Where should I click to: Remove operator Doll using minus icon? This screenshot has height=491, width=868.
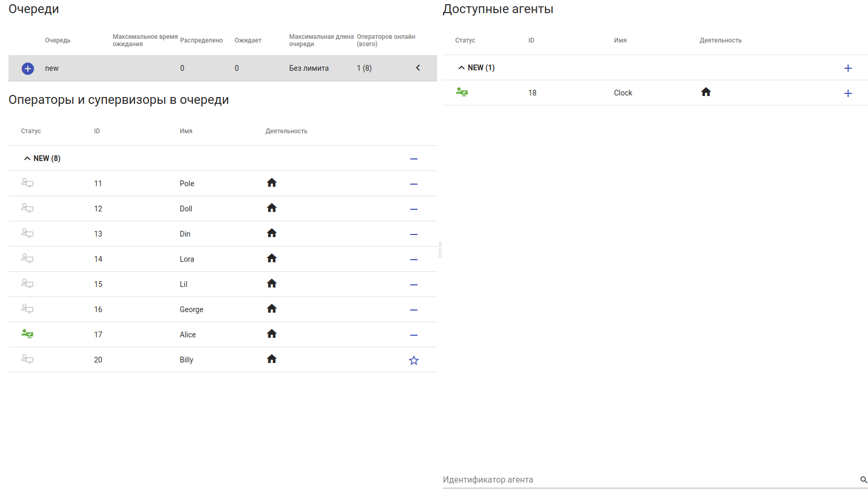[x=414, y=209]
